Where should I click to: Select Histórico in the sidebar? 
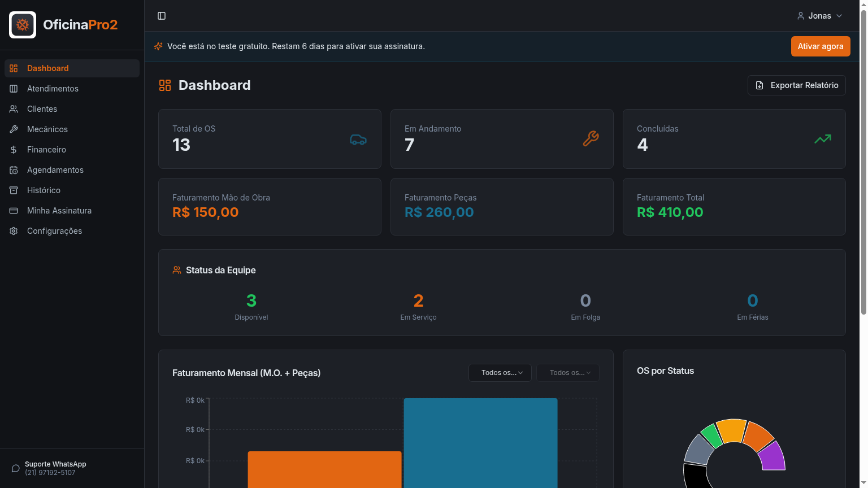pyautogui.click(x=72, y=190)
